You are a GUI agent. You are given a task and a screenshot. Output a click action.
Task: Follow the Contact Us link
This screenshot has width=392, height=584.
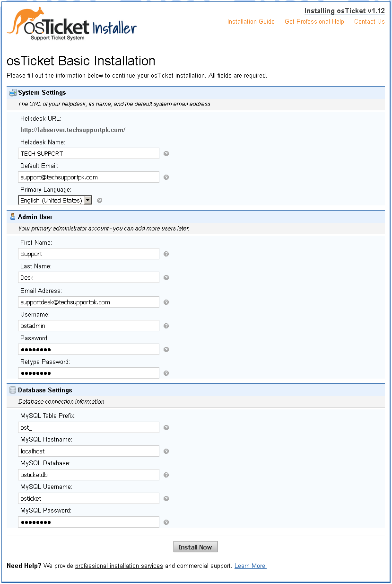pyautogui.click(x=369, y=22)
